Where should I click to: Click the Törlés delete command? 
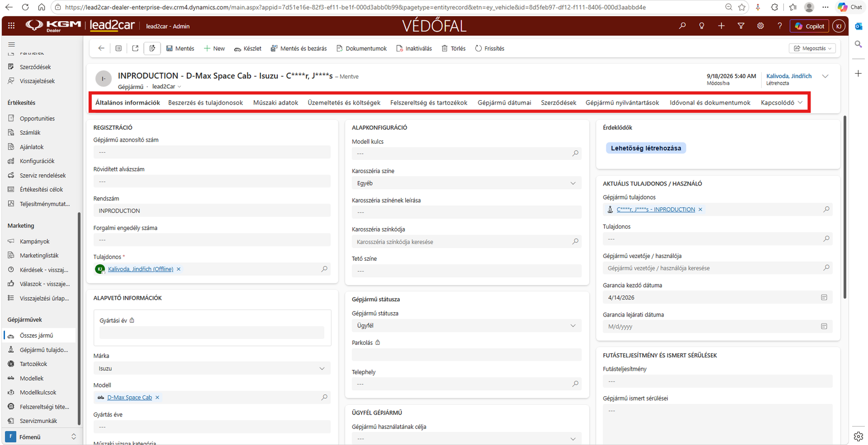(454, 48)
